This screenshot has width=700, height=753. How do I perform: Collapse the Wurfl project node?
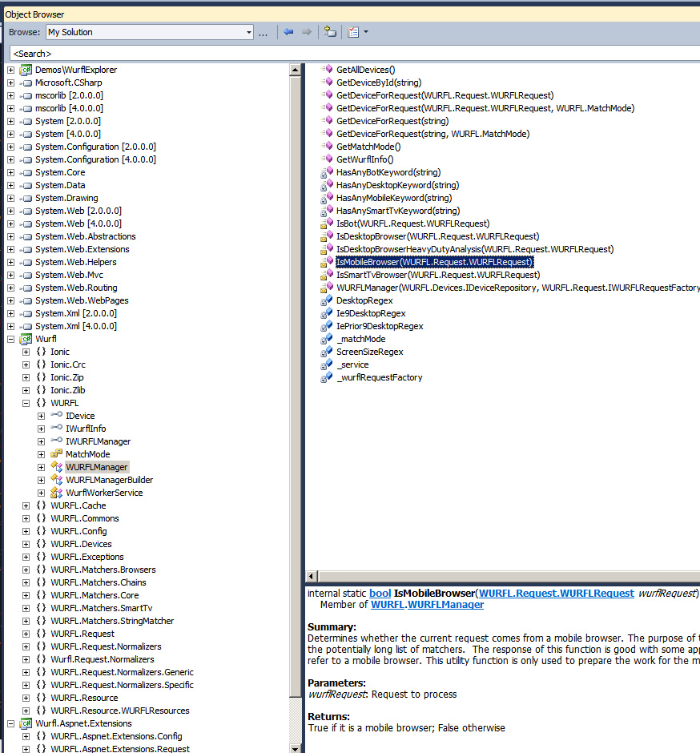10,339
